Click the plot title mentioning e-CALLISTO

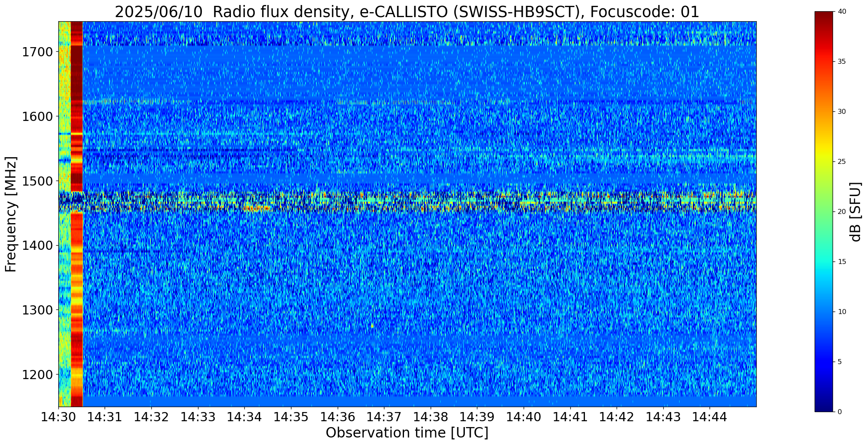[407, 12]
